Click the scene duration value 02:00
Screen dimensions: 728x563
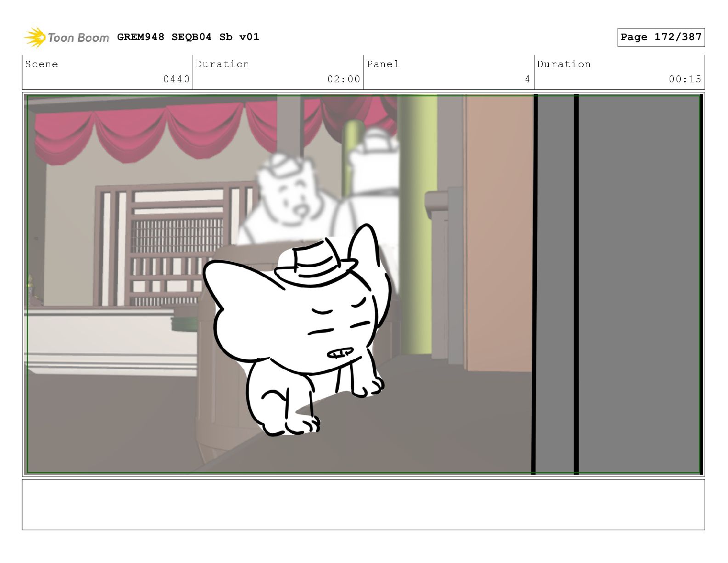point(344,79)
